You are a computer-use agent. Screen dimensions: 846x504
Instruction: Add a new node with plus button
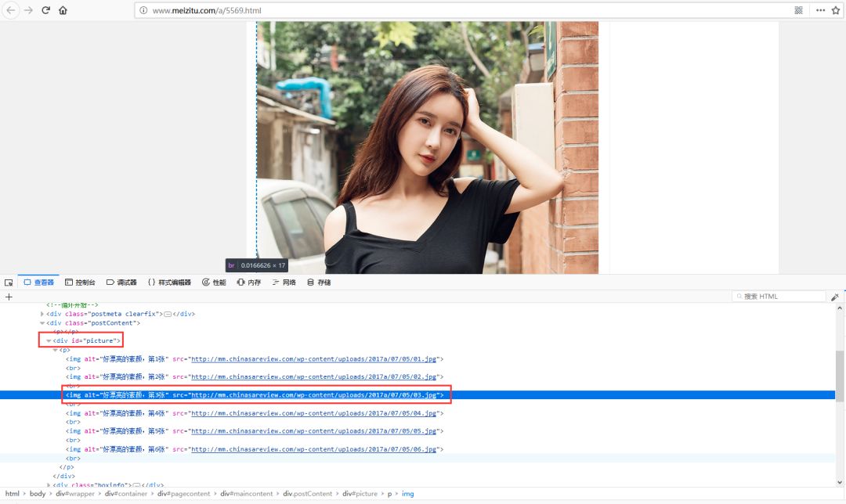pyautogui.click(x=9, y=297)
